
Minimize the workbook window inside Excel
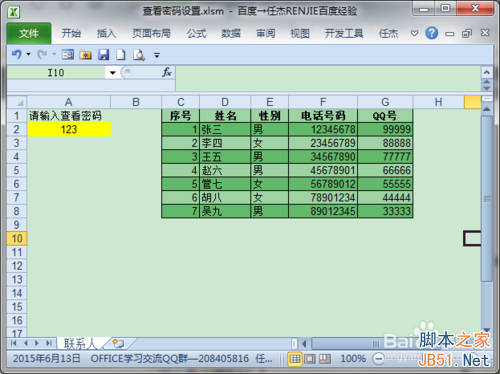coord(450,34)
